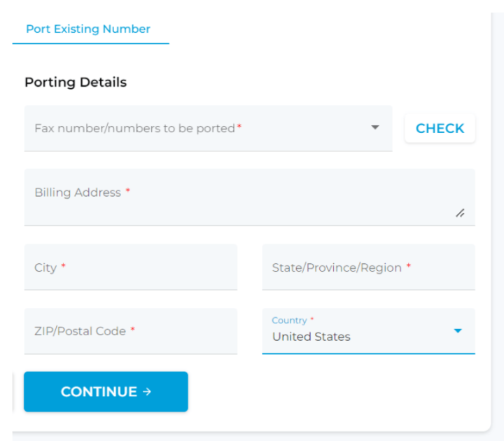Switch to Port Existing Number tab
Screen dimensions: 504x441
88,29
